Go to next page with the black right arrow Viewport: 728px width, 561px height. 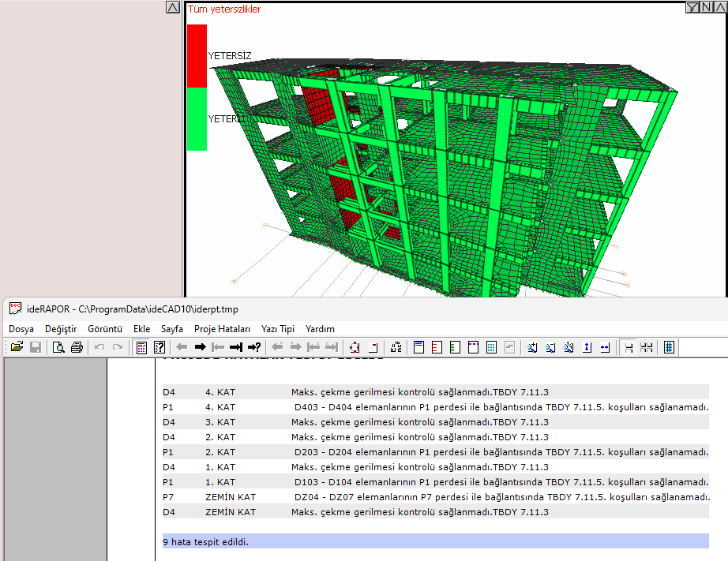(x=200, y=347)
